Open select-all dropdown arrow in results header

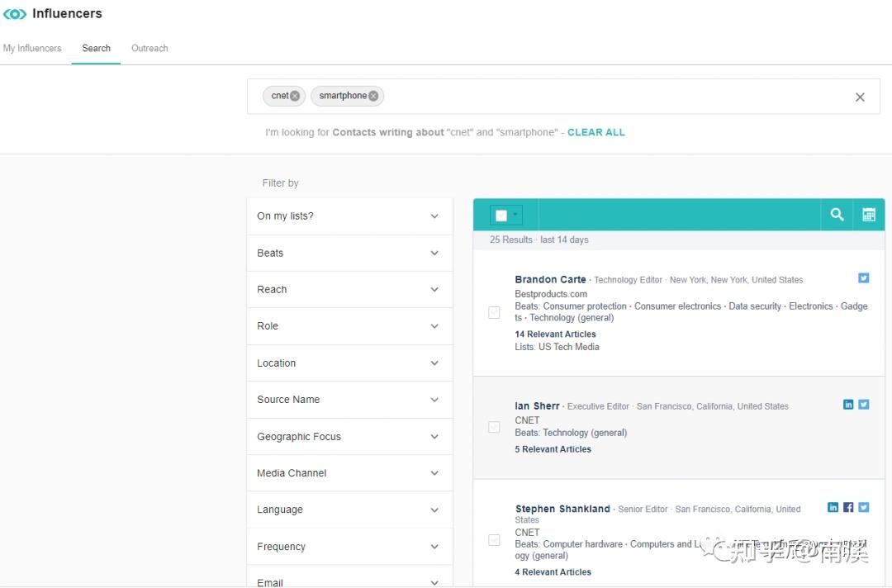pos(515,215)
